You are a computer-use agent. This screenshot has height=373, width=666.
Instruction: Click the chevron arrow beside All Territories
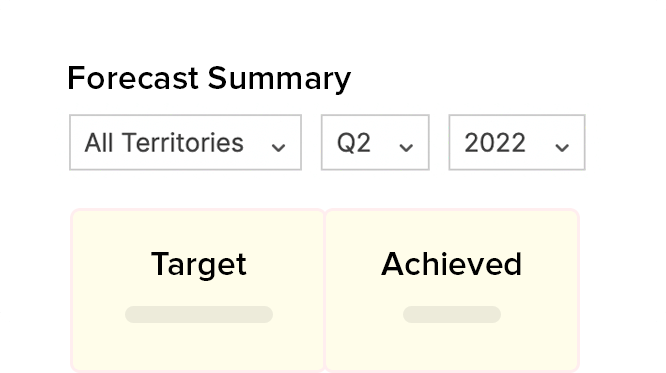coord(278,147)
